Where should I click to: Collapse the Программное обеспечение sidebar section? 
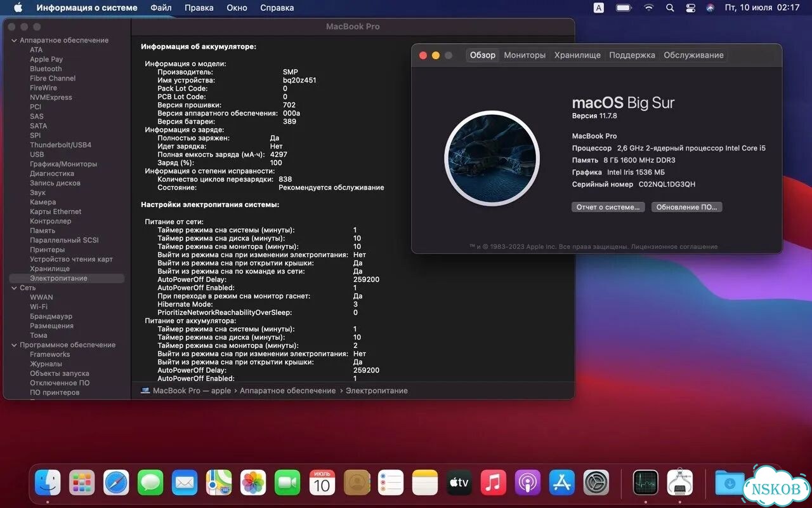(x=14, y=345)
